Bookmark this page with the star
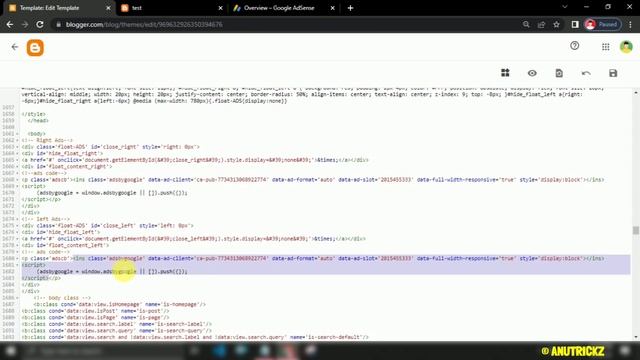640x360 pixels. pyautogui.click(x=556, y=24)
